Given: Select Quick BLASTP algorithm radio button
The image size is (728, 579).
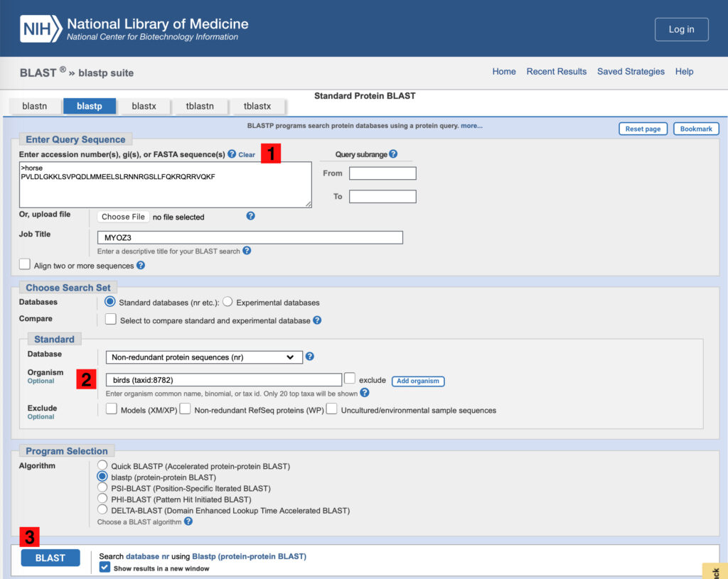Looking at the screenshot, I should pyautogui.click(x=102, y=465).
